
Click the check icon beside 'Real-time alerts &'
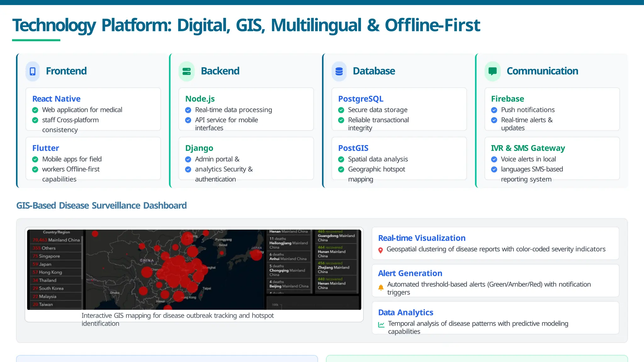pos(494,120)
